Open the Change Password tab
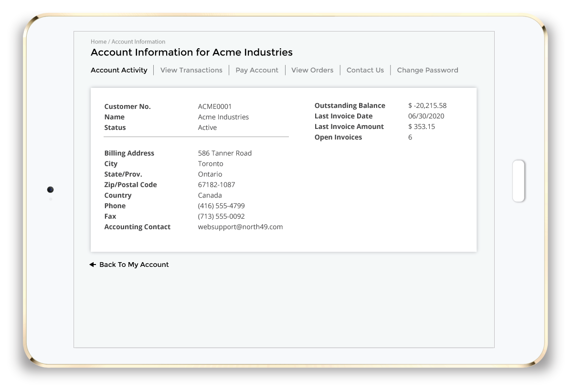 coord(428,70)
